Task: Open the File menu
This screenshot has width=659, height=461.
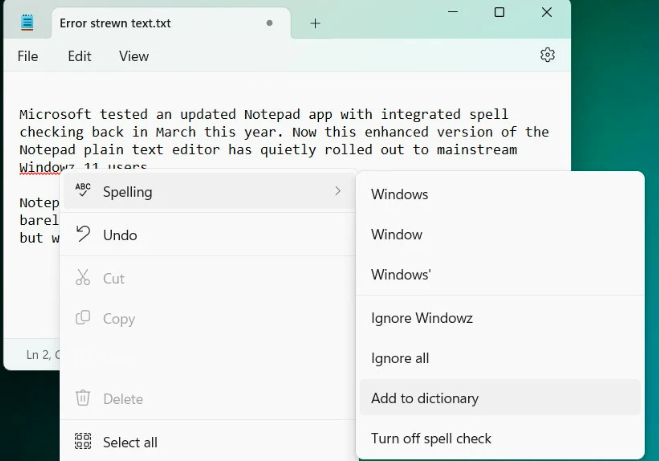Action: pyautogui.click(x=28, y=56)
